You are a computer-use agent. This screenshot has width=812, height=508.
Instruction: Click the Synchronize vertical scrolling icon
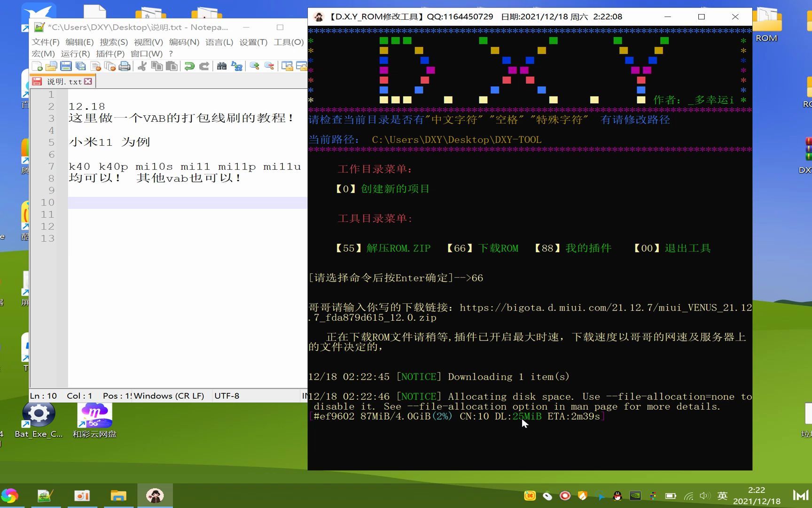[287, 66]
